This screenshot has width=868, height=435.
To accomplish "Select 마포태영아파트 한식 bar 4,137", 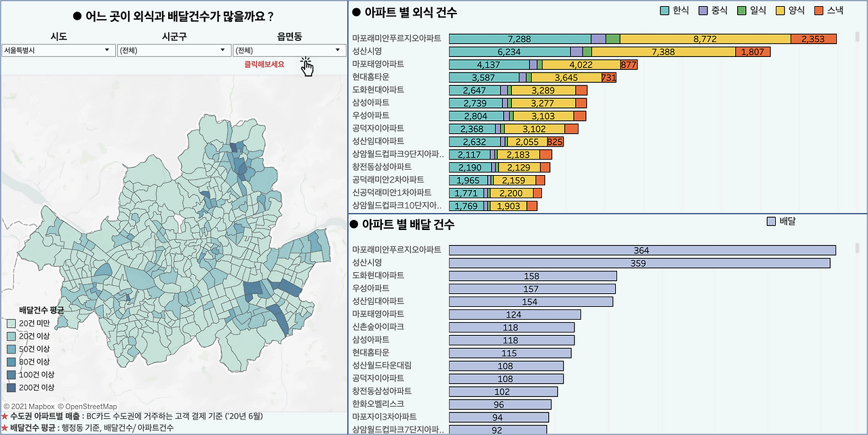I will [490, 64].
